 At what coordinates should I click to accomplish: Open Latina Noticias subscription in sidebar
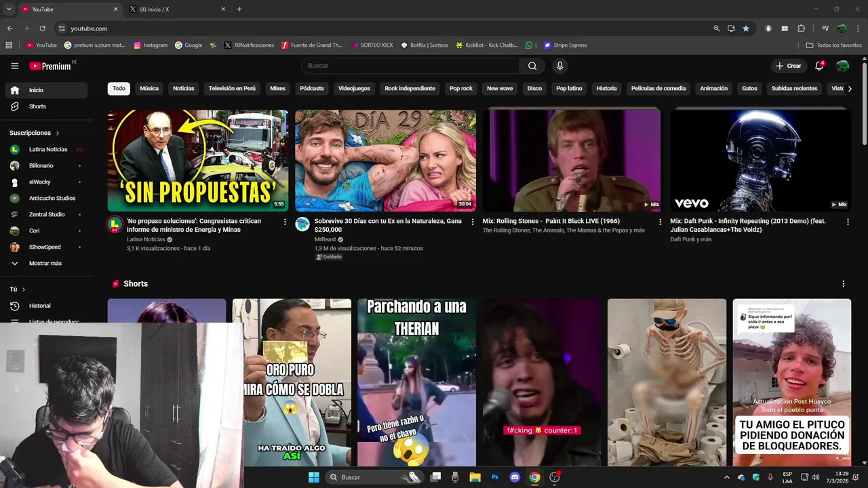pyautogui.click(x=46, y=149)
